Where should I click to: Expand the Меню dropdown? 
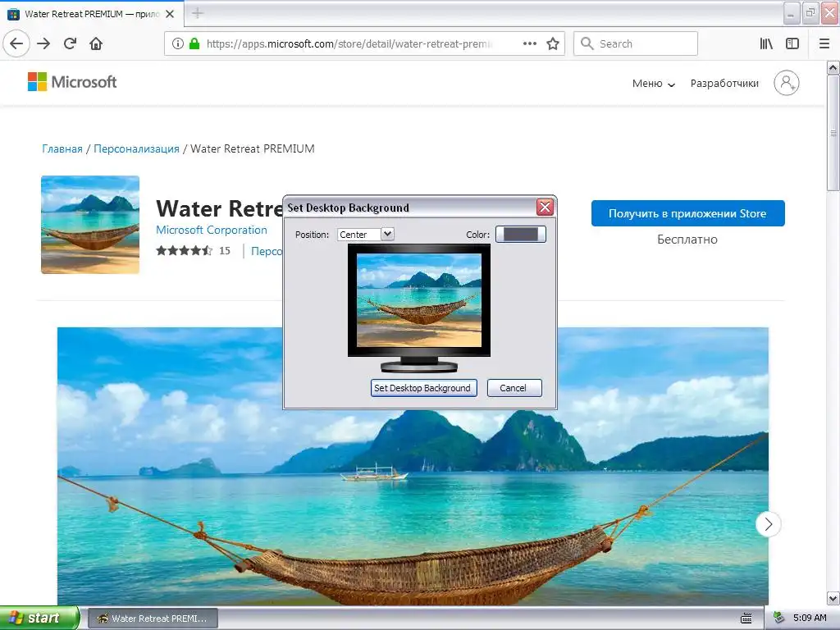[x=653, y=83]
